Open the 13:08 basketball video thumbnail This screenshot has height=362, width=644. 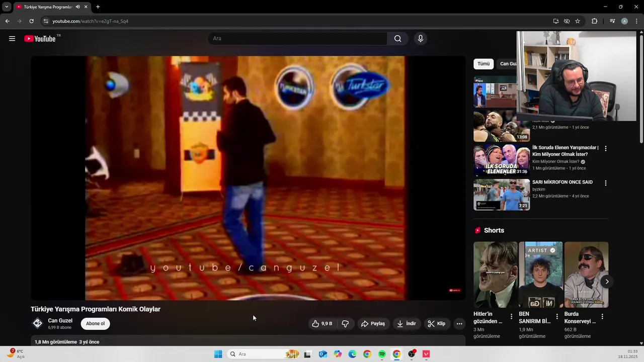(x=502, y=126)
